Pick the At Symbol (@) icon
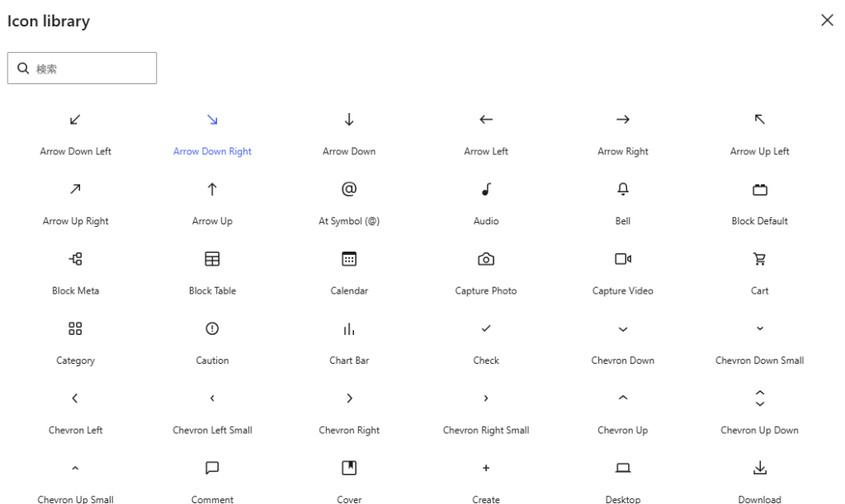This screenshot has width=845, height=504. (349, 190)
